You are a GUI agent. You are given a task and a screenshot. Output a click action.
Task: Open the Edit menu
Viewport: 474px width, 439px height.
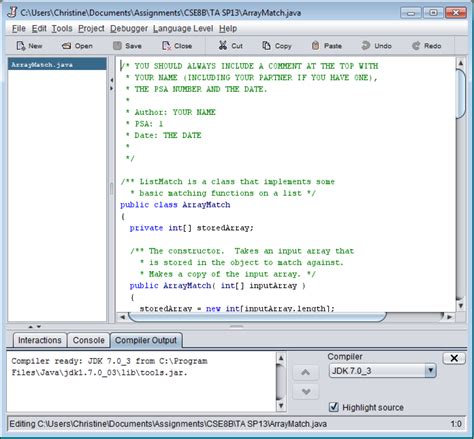pyautogui.click(x=39, y=29)
